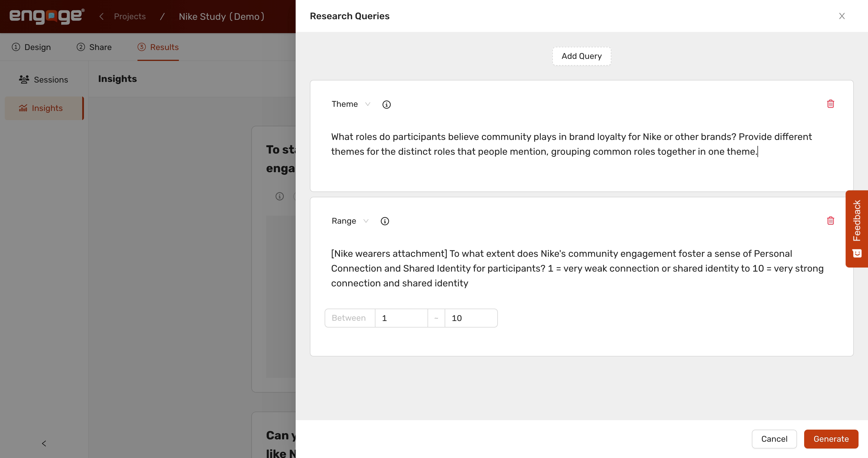
Task: Delete the Theme query with trash icon
Action: (830, 104)
